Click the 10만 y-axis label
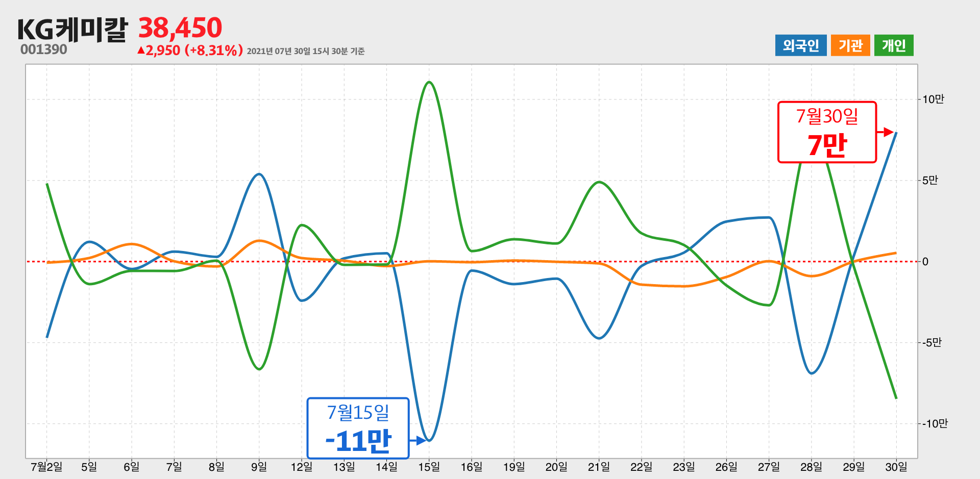The width and height of the screenshot is (980, 479). tap(933, 99)
